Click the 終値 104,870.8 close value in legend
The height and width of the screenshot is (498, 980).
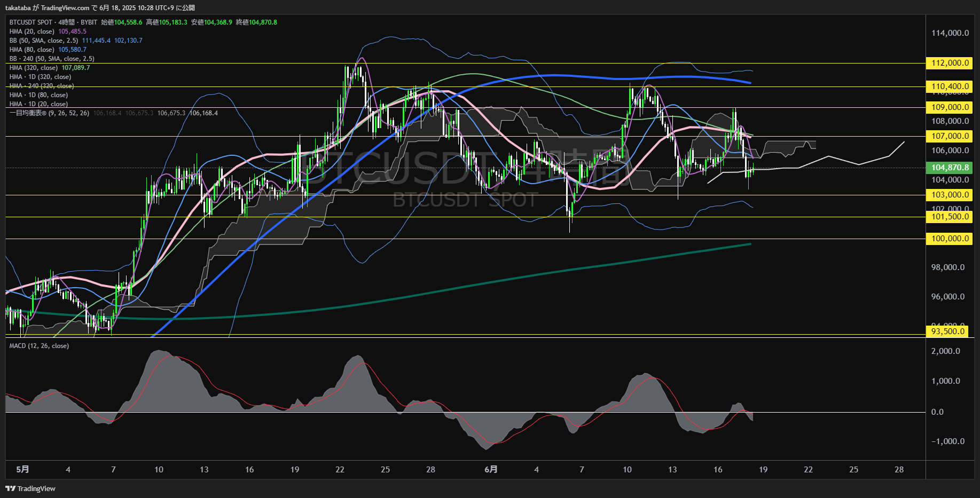tap(256, 22)
